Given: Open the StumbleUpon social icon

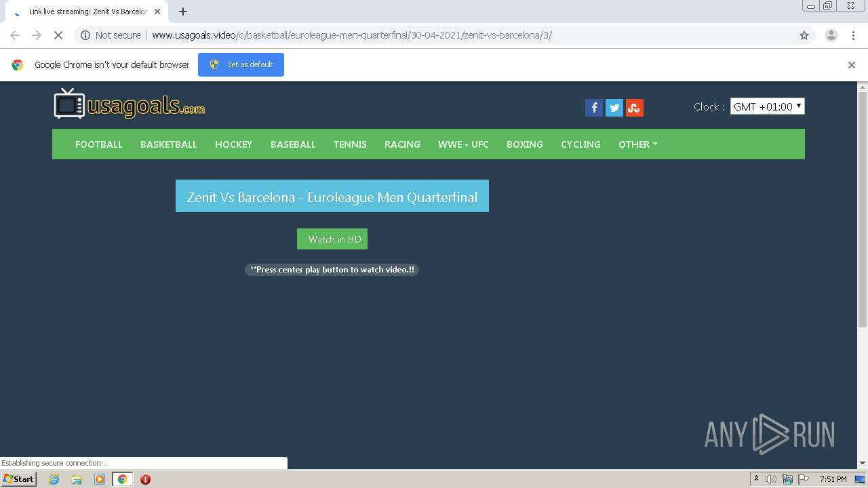Looking at the screenshot, I should [635, 108].
